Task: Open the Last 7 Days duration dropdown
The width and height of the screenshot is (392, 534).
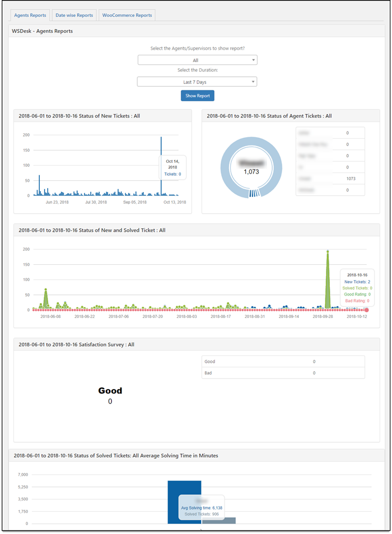Action: coord(197,82)
